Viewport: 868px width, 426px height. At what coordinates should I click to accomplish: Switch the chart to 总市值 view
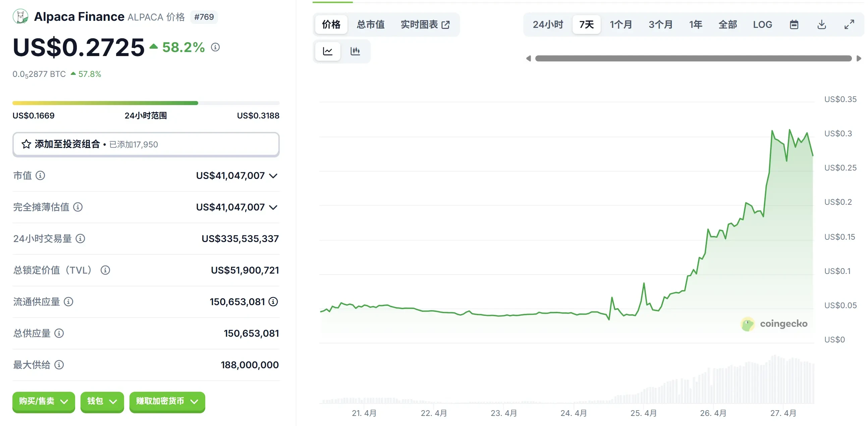click(x=370, y=24)
